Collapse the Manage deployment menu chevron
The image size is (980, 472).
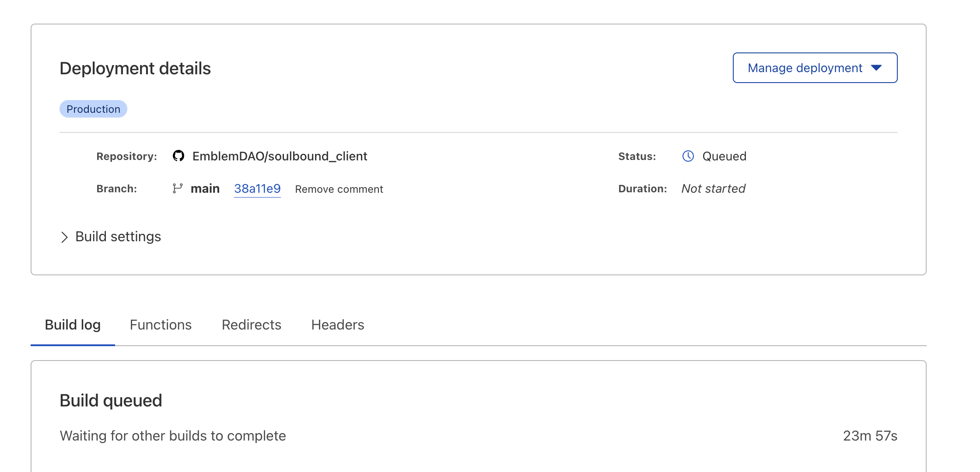[x=876, y=68]
